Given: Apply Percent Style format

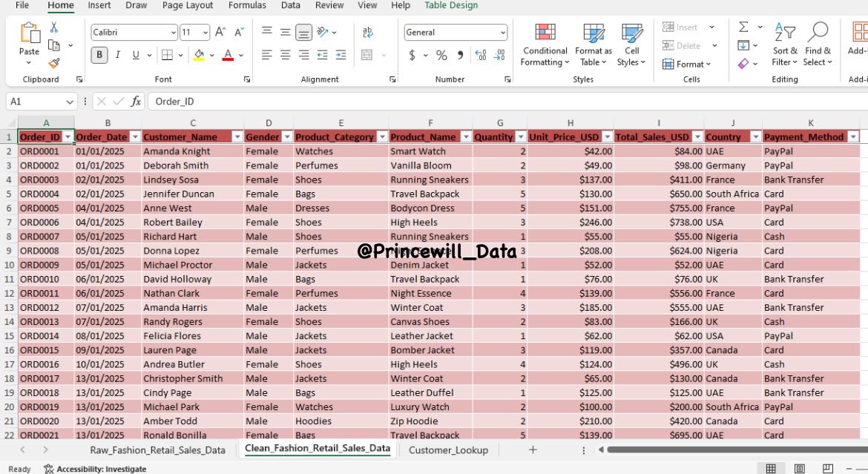Looking at the screenshot, I should click(441, 55).
